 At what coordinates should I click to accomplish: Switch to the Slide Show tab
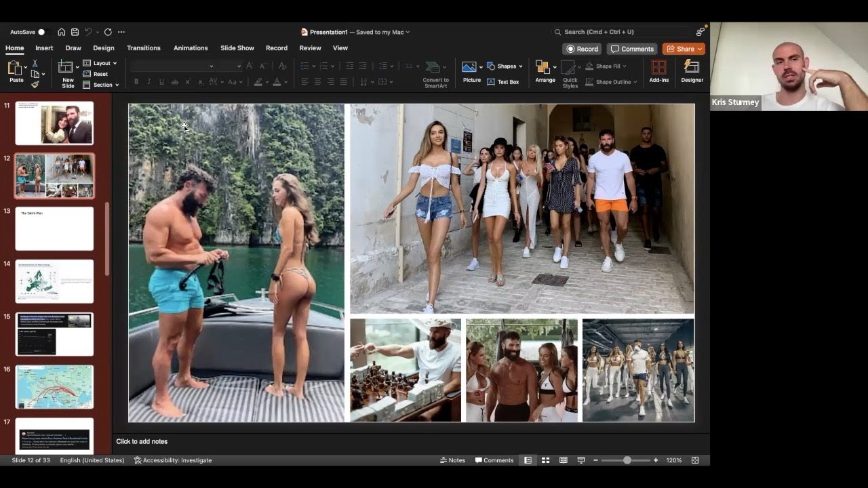(x=237, y=48)
